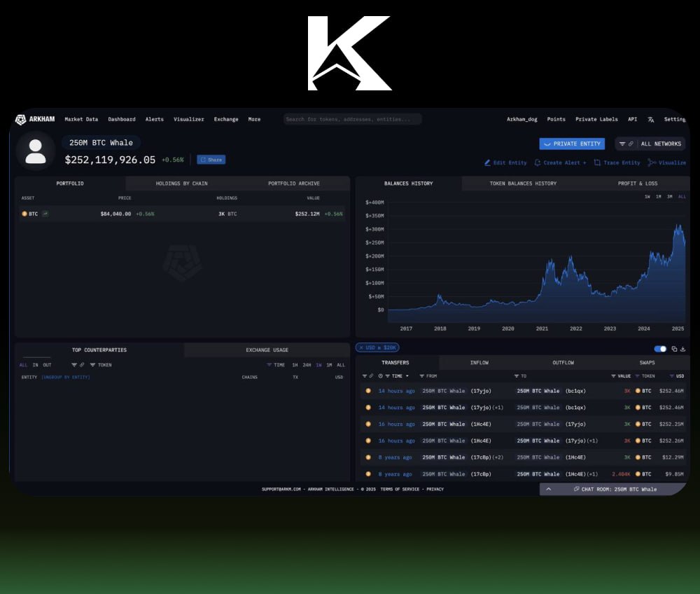Click the Create Alert link
700x594 pixels.
(x=560, y=163)
